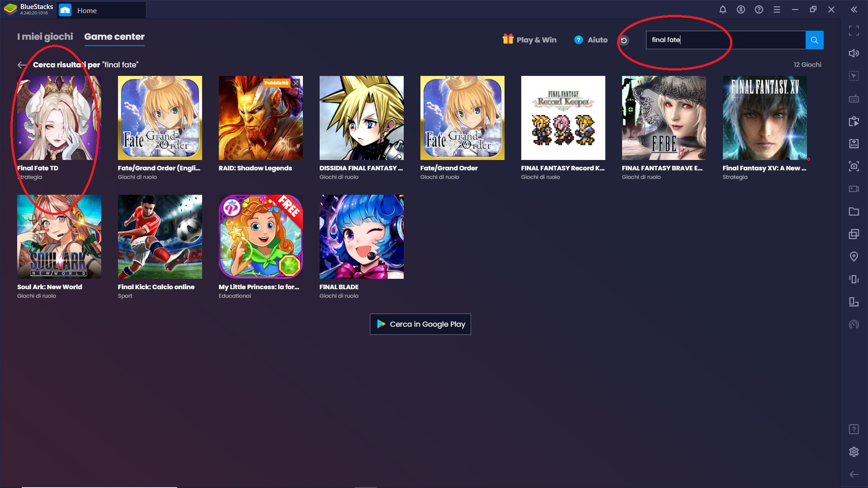Image resolution: width=868 pixels, height=488 pixels.
Task: Click the Final Fate TD title text
Action: [38, 168]
